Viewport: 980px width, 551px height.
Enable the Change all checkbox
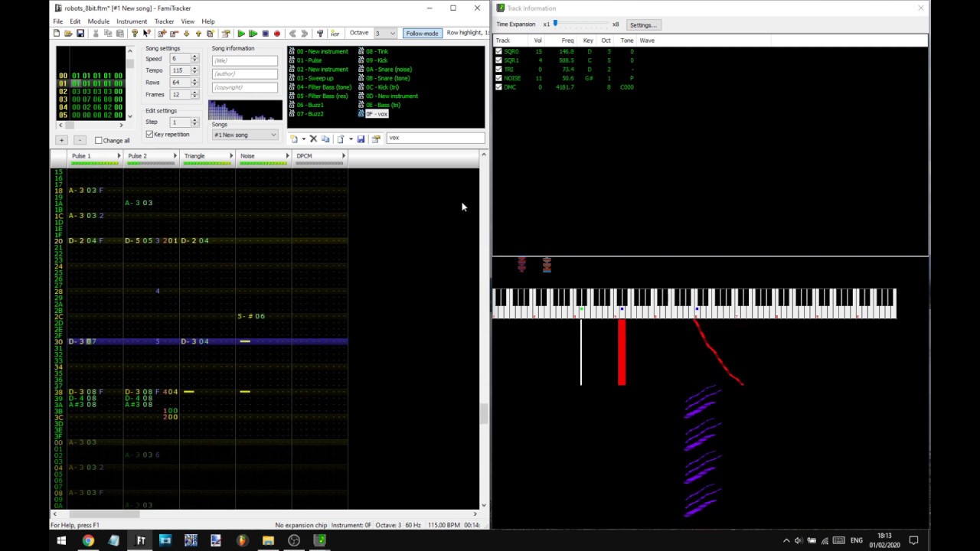coord(99,140)
